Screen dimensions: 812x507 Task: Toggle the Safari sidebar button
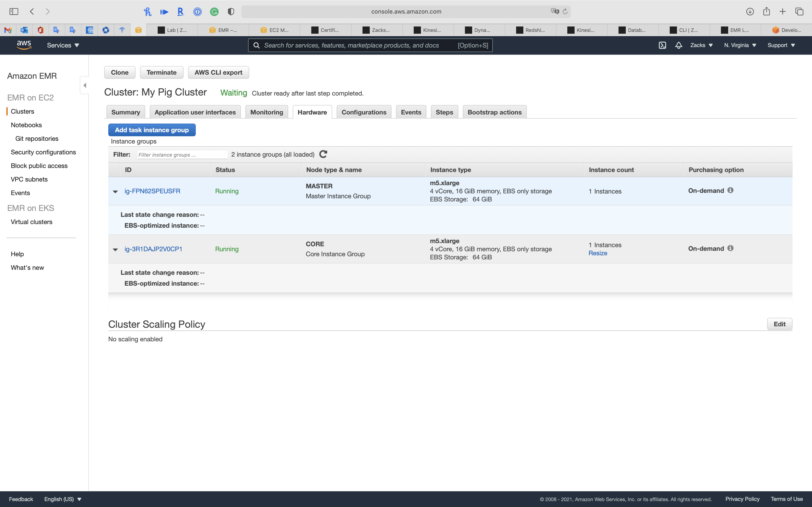[14, 12]
